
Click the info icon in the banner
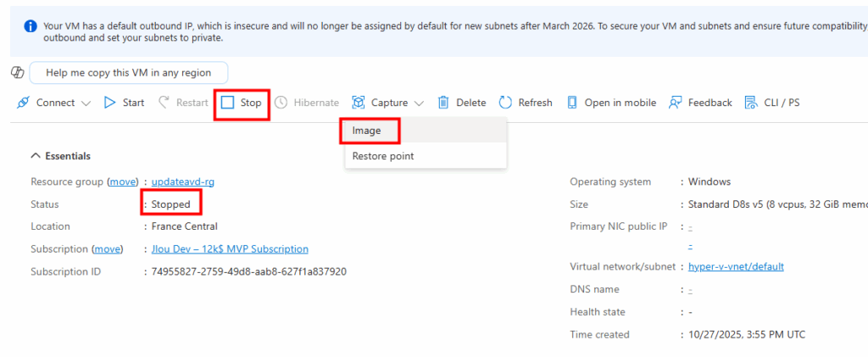30,26
